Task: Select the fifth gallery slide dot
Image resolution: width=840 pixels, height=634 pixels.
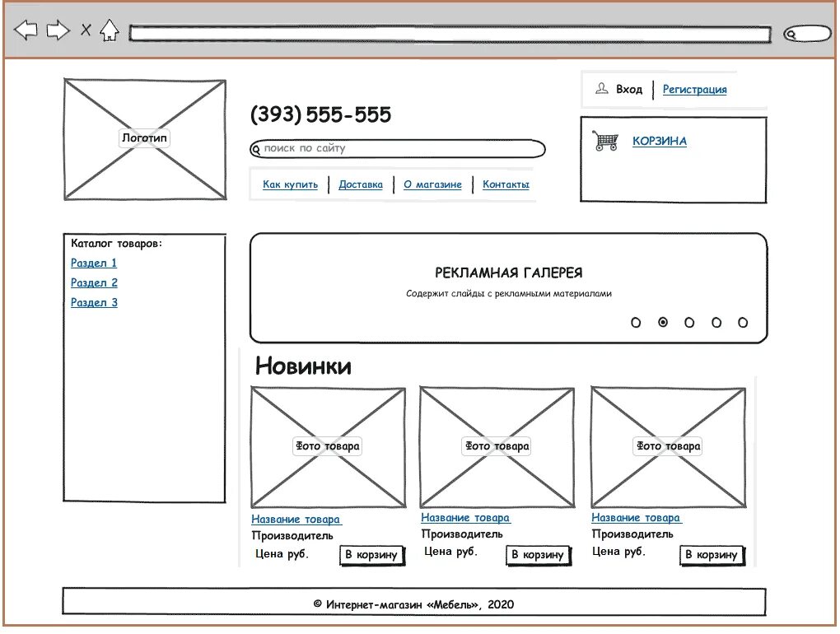Action: tap(743, 323)
